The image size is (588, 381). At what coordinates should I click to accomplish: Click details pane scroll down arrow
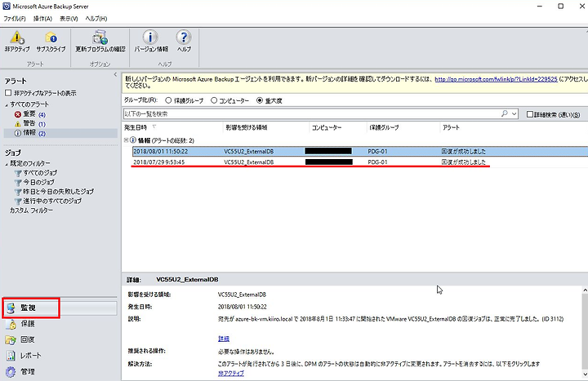tap(585, 374)
